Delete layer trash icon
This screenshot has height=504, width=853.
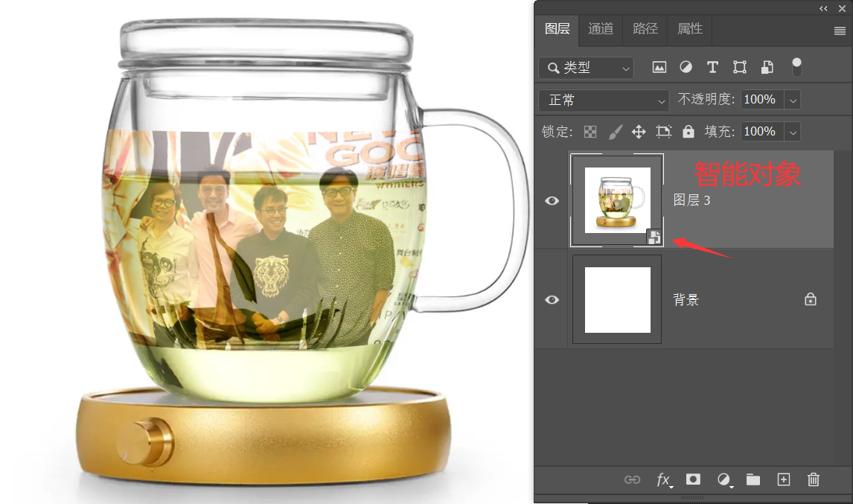(814, 479)
